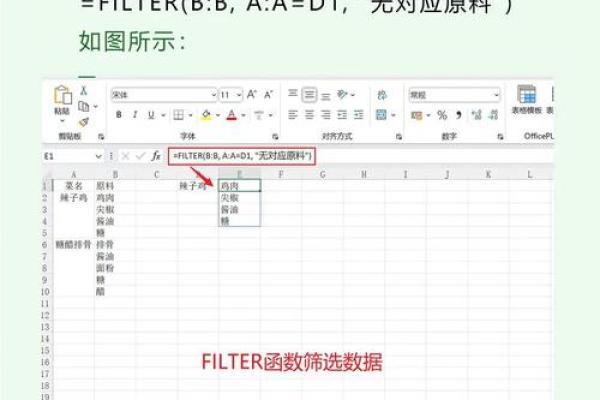Open the Font Color dropdown arrow
The width and height of the screenshot is (600, 400).
(243, 115)
